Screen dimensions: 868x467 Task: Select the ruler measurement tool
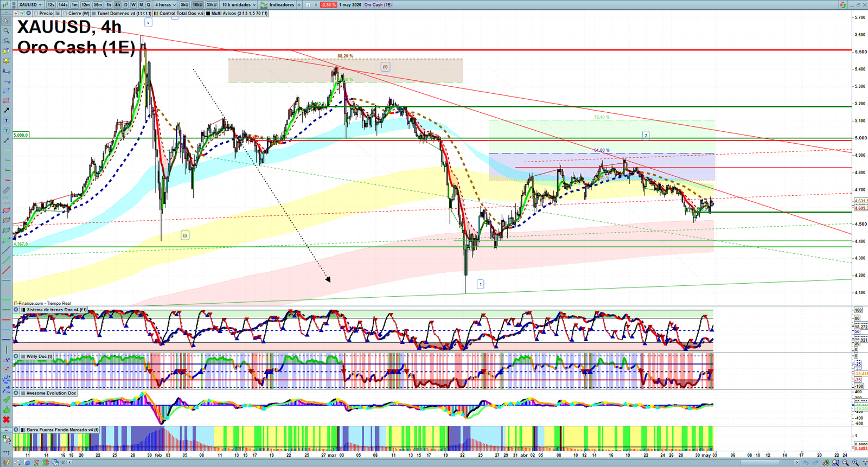7,190
